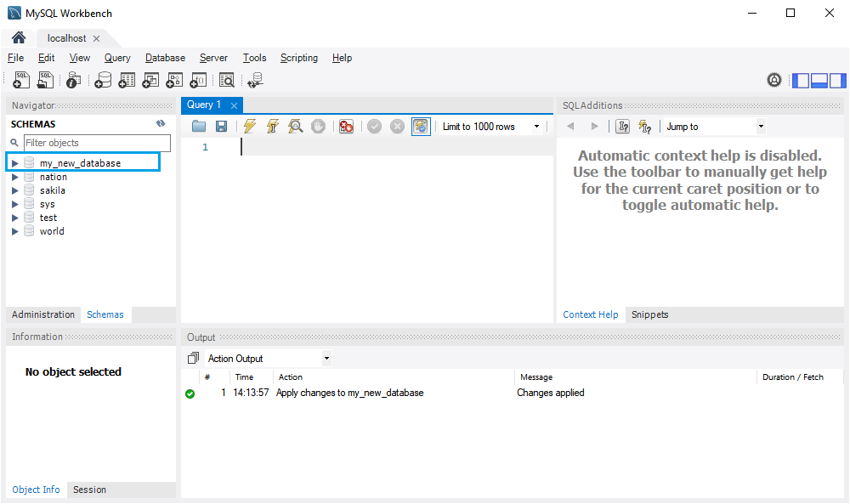Execute the query with the lightning bolt icon

[249, 126]
